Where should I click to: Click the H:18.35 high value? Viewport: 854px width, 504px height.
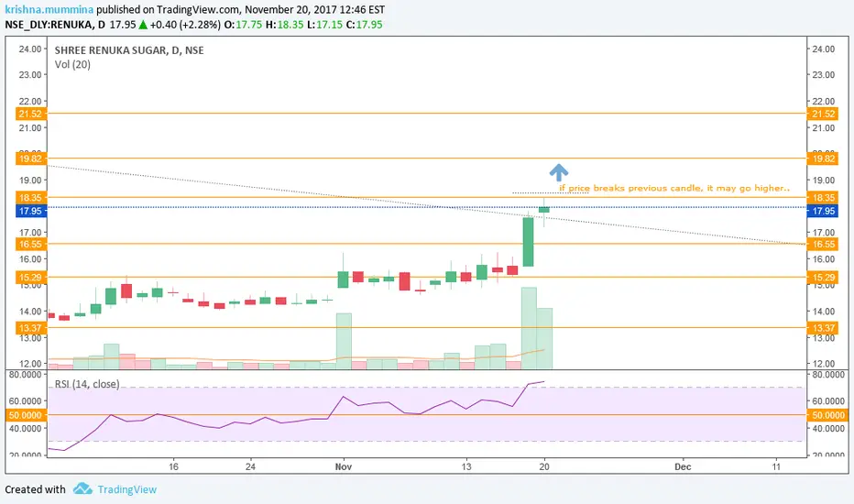(x=284, y=25)
